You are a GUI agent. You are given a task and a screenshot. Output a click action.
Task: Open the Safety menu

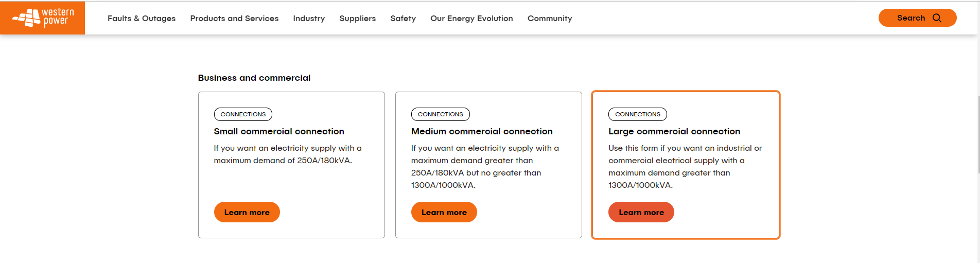click(x=403, y=19)
